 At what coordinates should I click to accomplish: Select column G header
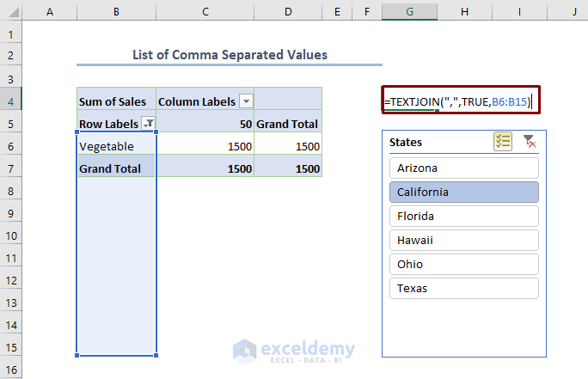[x=409, y=12]
